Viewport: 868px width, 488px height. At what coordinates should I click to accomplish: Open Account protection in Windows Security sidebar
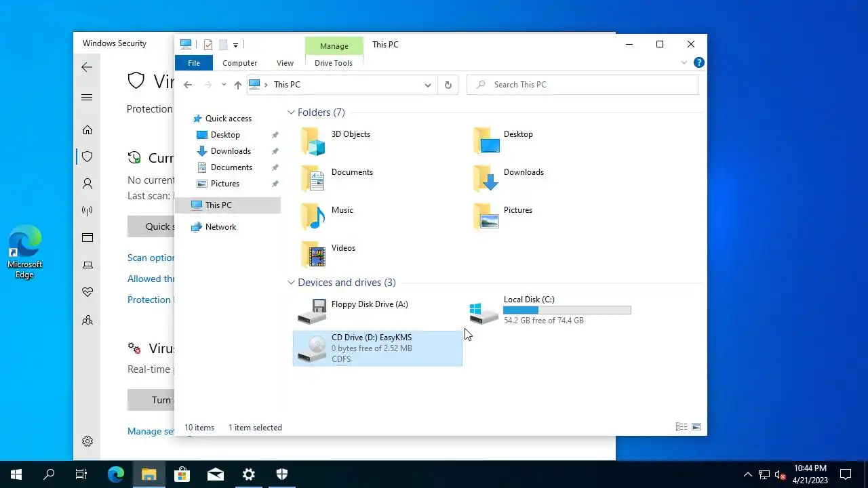point(87,184)
